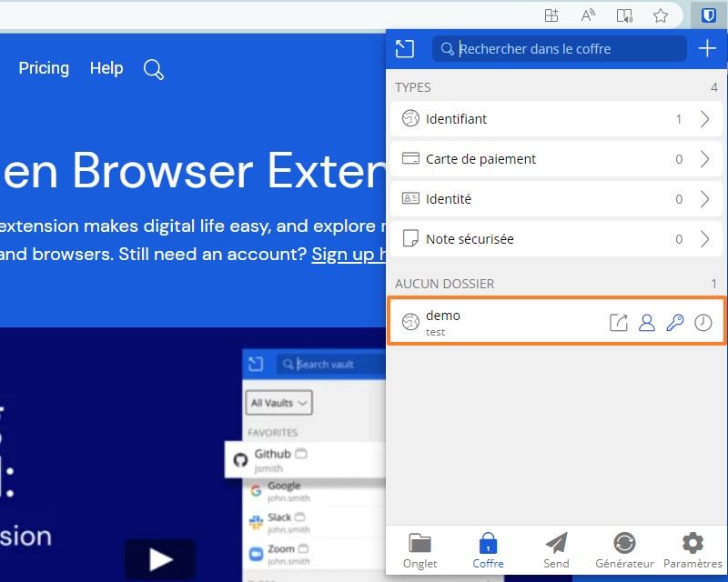Launch the website for the demo login
The width and height of the screenshot is (728, 582).
coord(619,322)
